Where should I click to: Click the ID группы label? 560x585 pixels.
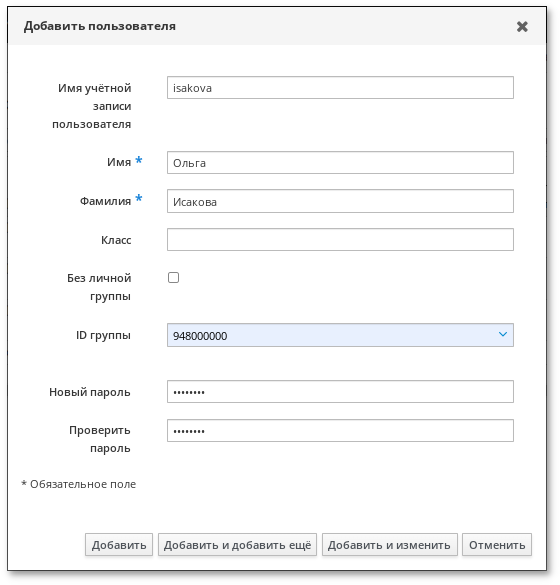103,335
